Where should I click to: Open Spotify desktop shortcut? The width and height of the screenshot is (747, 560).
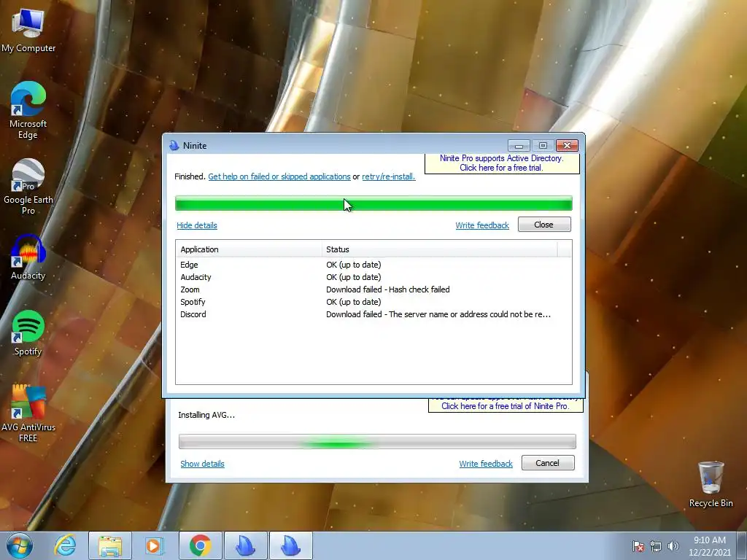28,332
